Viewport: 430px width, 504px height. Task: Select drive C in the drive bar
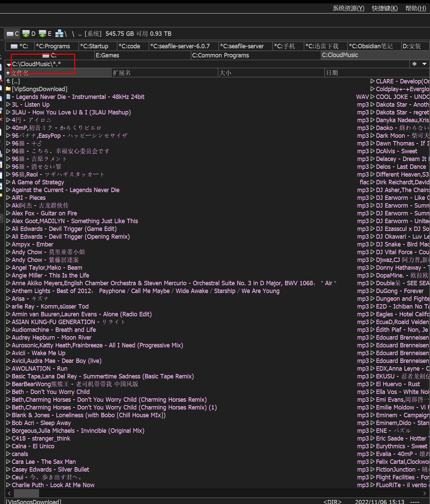(12, 34)
